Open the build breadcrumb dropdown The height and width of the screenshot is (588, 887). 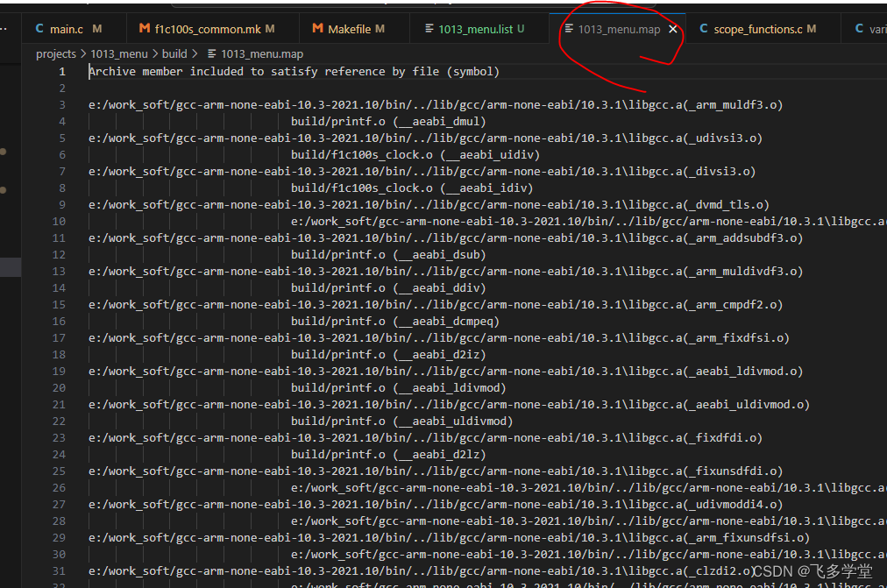tap(174, 53)
